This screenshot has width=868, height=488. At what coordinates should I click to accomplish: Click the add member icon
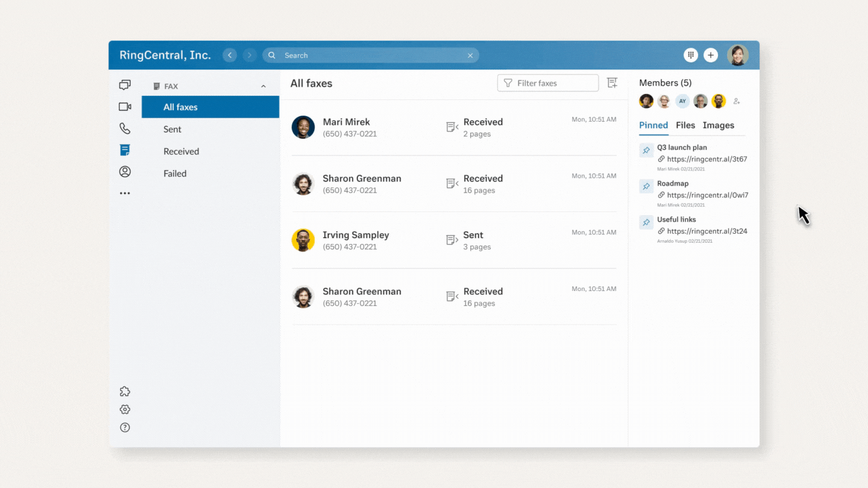click(737, 101)
